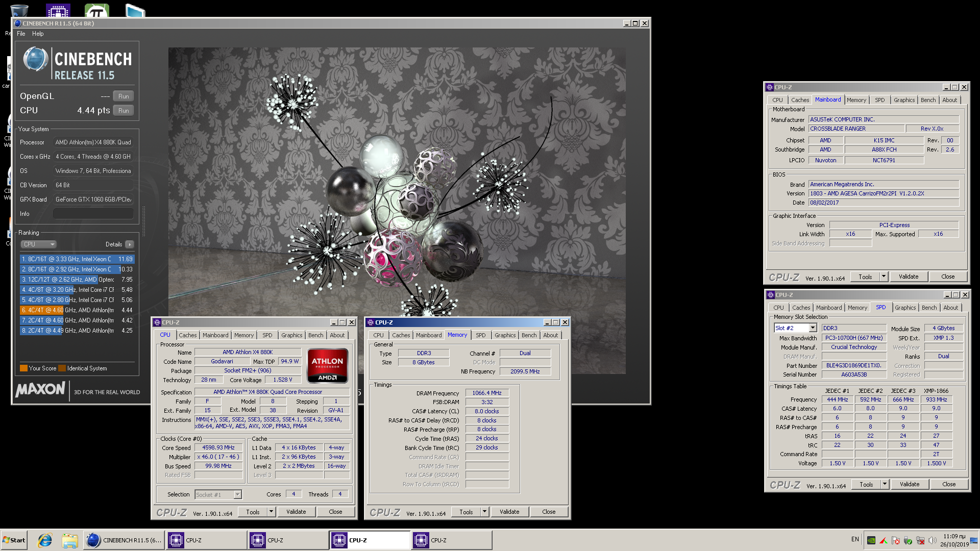The image size is (980, 551).
Task: Click the Cinebench logo sphere
Action: pos(35,59)
